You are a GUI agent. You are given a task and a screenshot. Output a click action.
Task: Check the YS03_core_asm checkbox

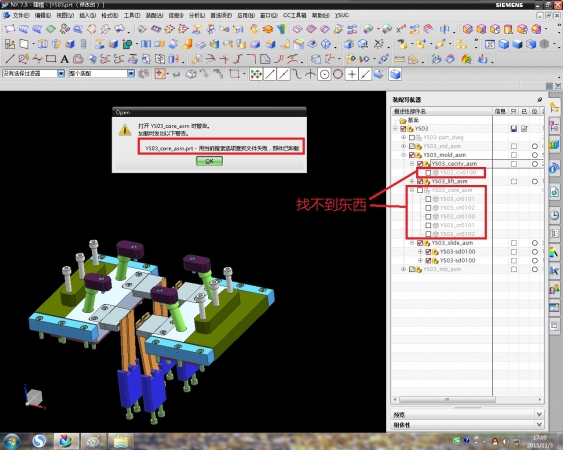pyautogui.click(x=420, y=190)
